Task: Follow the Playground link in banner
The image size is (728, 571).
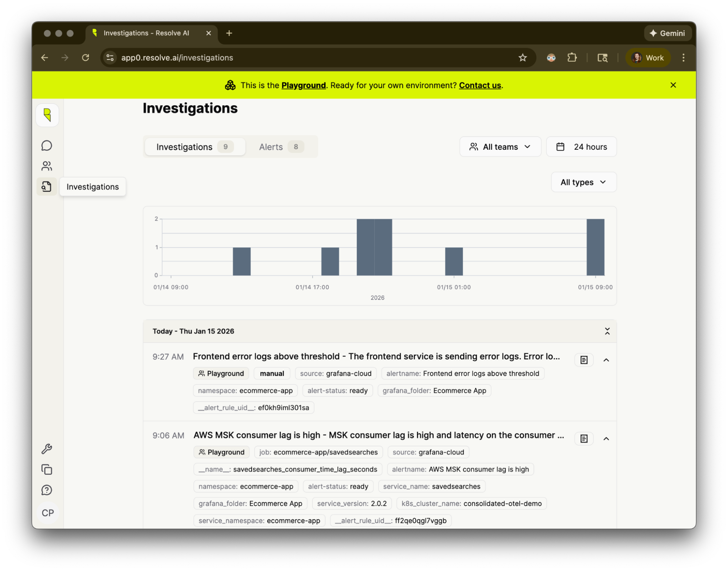Action: coord(303,85)
